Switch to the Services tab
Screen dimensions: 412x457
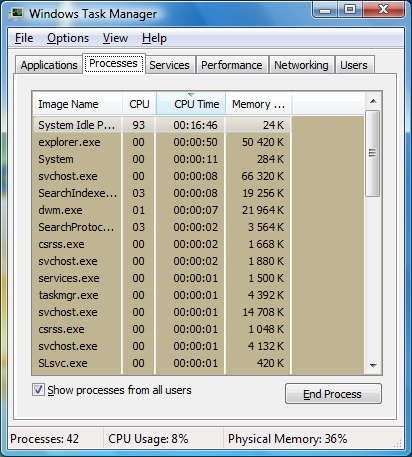(x=169, y=65)
